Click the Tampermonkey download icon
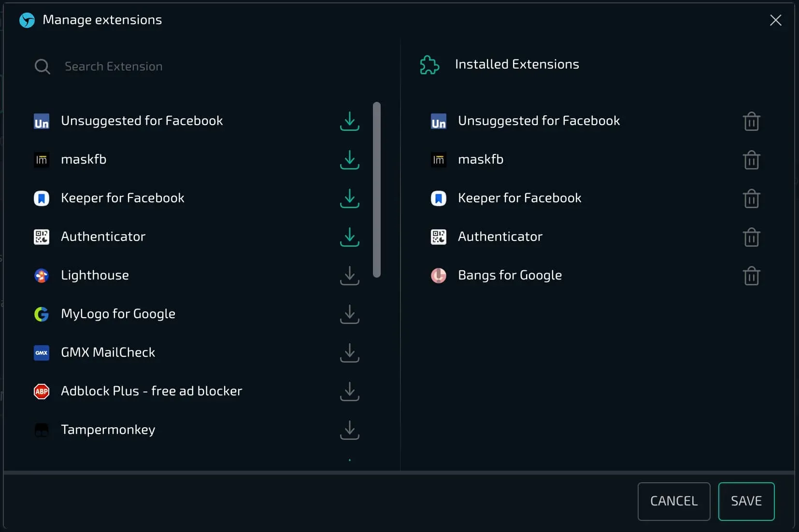This screenshot has width=799, height=532. 349,430
